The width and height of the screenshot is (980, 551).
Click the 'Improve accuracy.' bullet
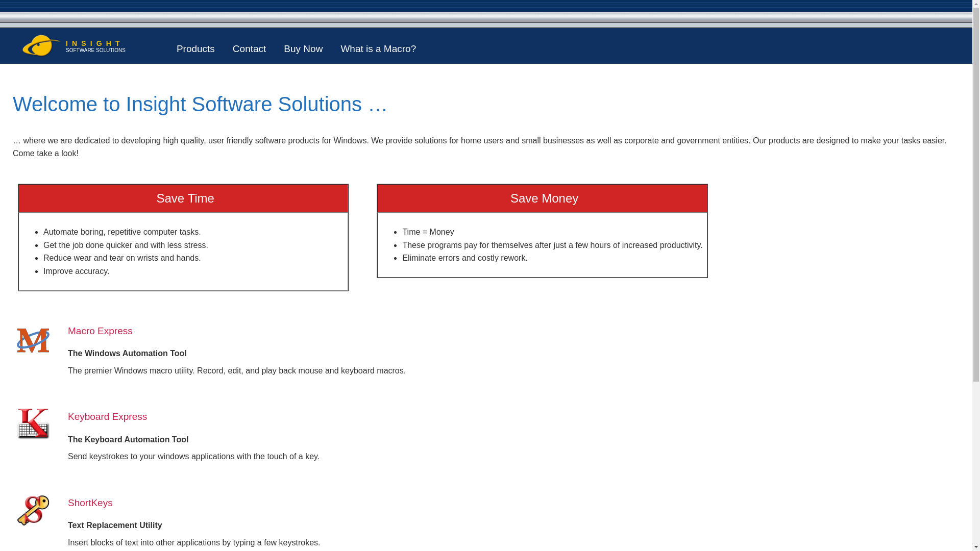(76, 271)
